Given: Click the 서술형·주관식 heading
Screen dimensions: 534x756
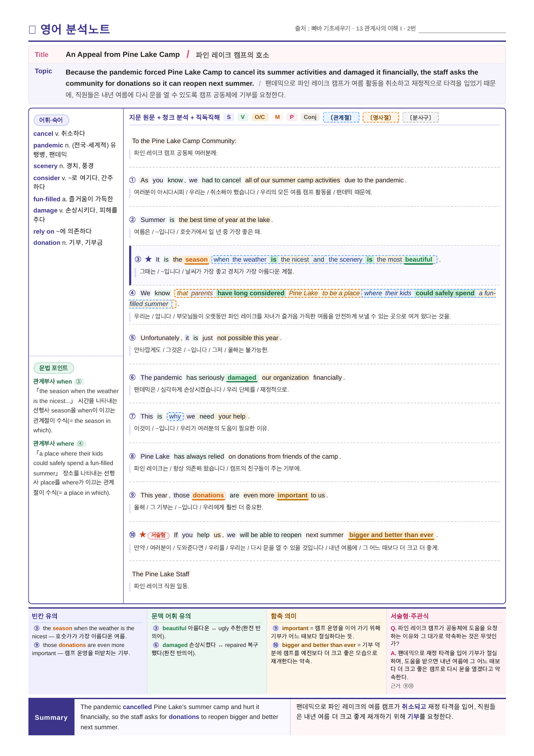Looking at the screenshot, I should tap(410, 616).
